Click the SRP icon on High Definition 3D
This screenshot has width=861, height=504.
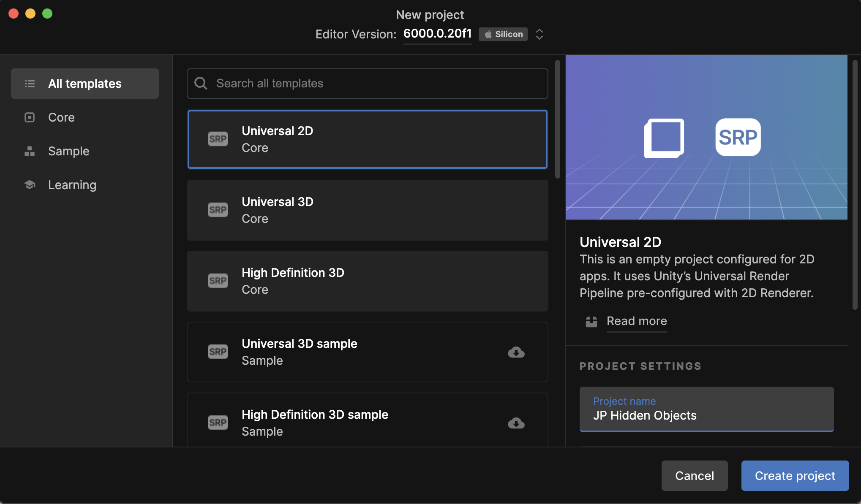coord(218,281)
